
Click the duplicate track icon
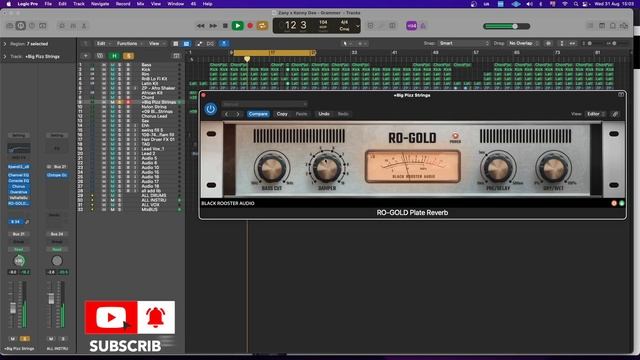pos(100,56)
